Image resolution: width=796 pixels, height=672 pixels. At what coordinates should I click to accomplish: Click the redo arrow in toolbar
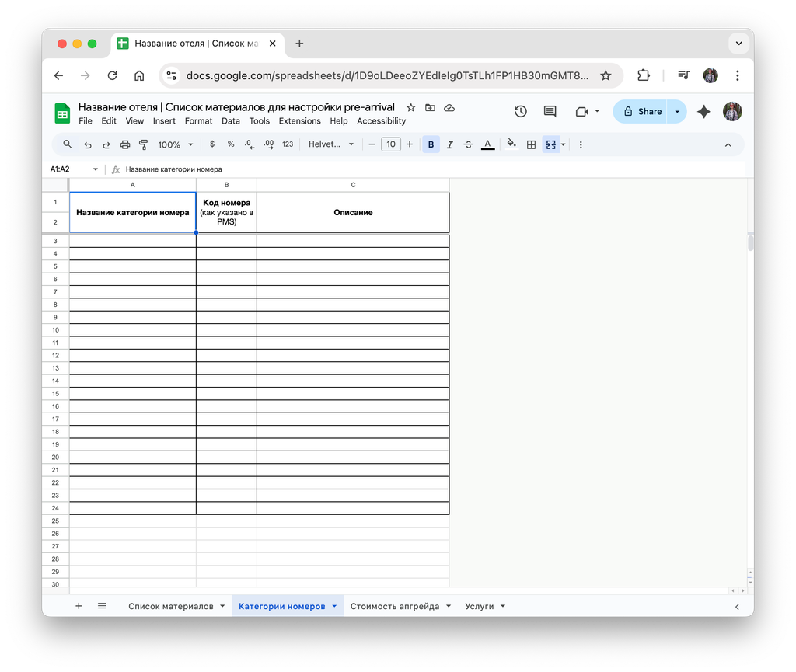[106, 145]
